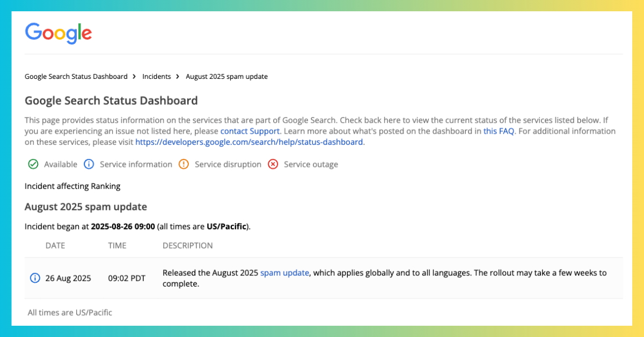Image resolution: width=644 pixels, height=337 pixels.
Task: Click the 09:02 PDT time cell
Action: [127, 278]
